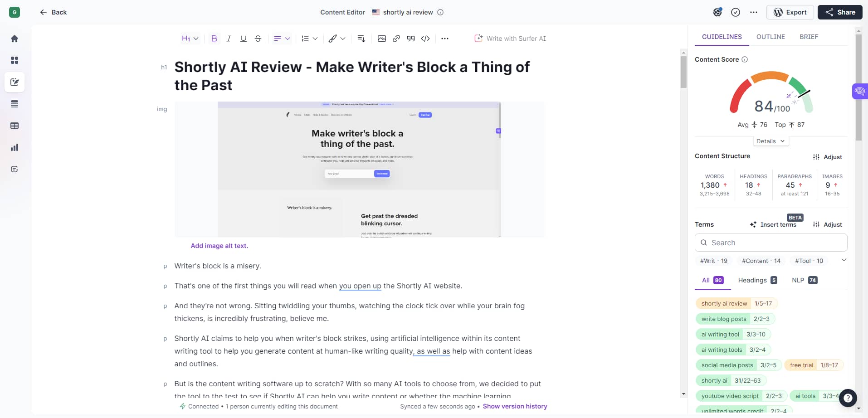Image resolution: width=868 pixels, height=418 pixels.
Task: Click the green G workspace avatar
Action: [x=15, y=12]
